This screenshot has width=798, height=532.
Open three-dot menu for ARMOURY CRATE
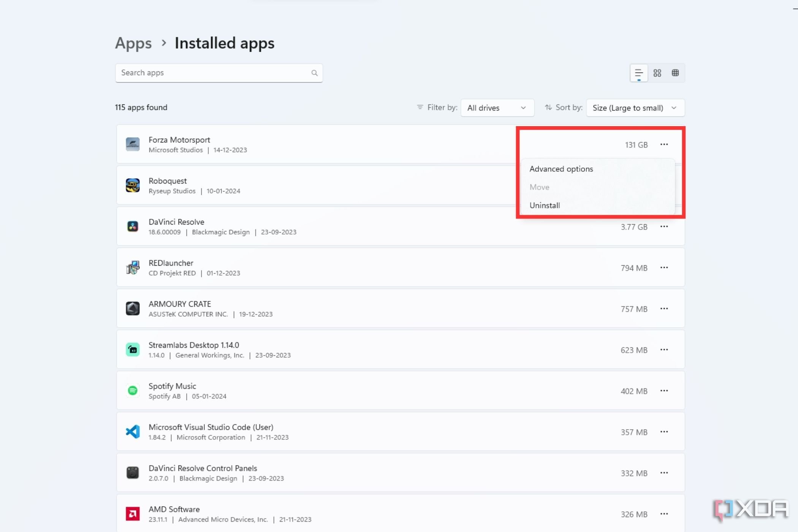(x=664, y=309)
